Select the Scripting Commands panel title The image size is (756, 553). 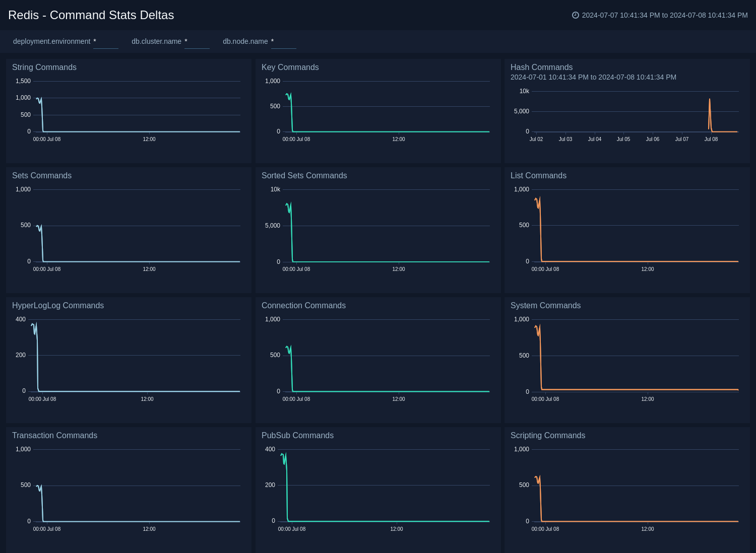point(548,436)
